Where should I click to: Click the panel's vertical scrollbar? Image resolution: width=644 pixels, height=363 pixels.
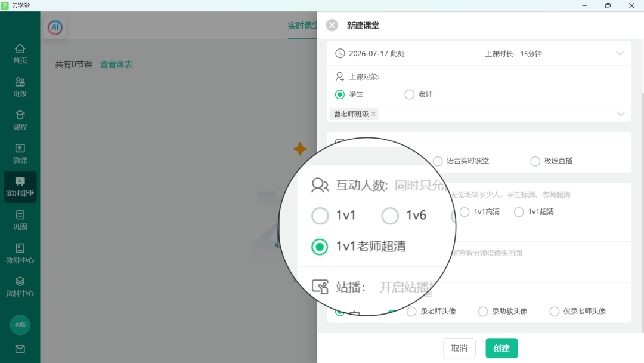tap(642, 212)
